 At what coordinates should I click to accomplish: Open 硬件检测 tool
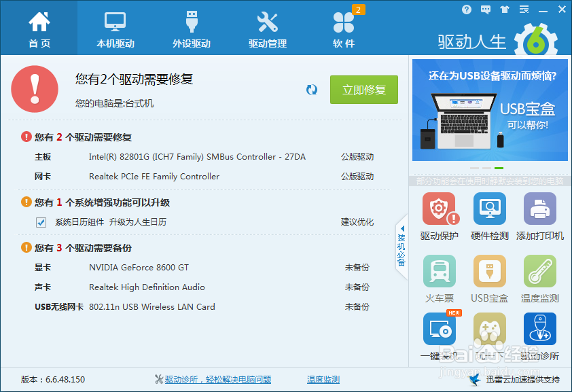tap(490, 217)
